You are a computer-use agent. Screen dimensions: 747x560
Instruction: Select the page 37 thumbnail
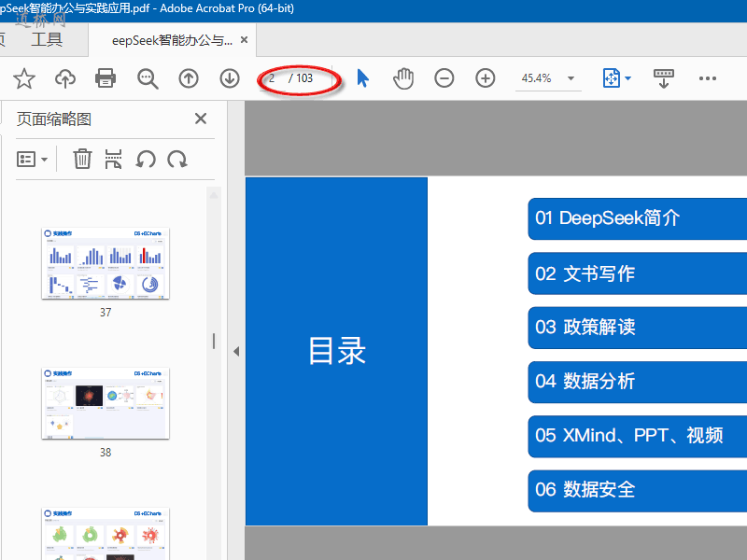pos(106,263)
